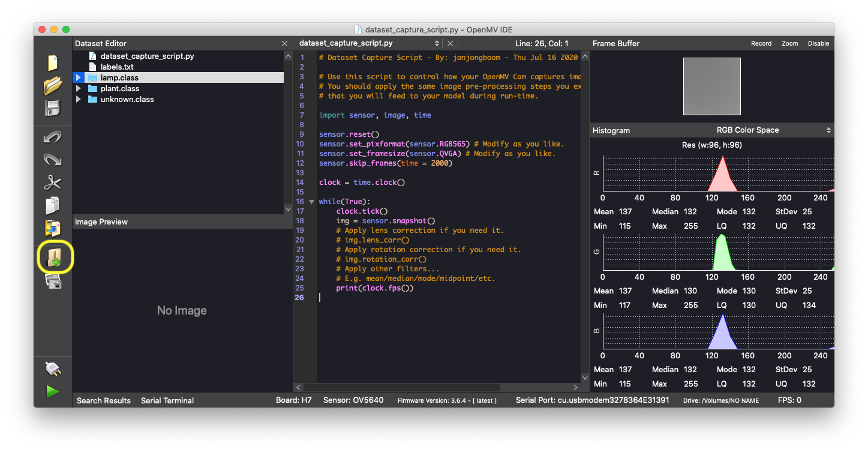Expand the unknown.class folder
868x452 pixels.
point(79,100)
